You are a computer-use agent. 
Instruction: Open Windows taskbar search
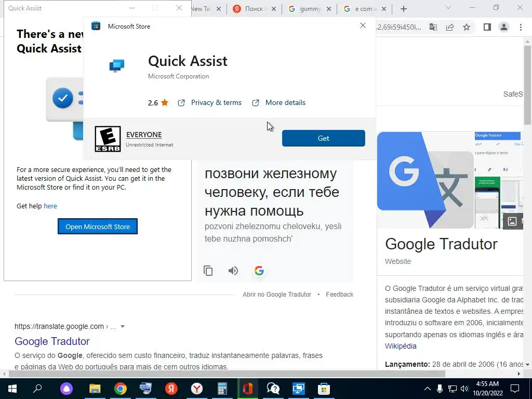point(37,389)
